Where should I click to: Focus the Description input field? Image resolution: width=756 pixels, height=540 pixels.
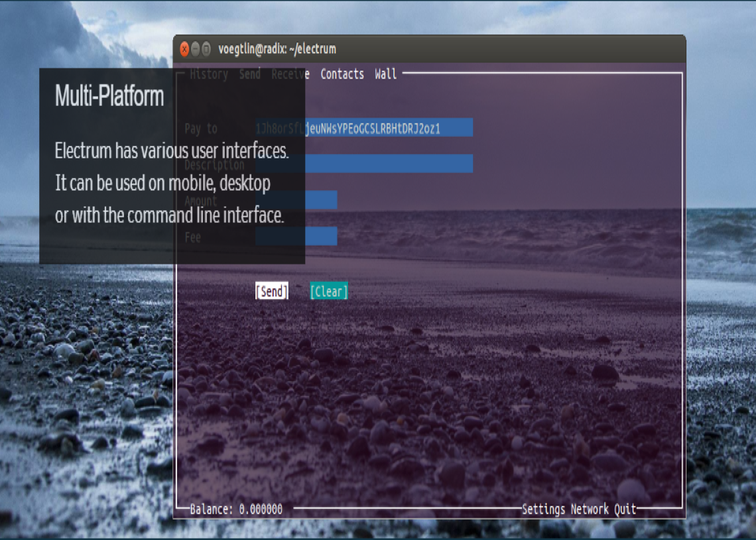click(364, 164)
